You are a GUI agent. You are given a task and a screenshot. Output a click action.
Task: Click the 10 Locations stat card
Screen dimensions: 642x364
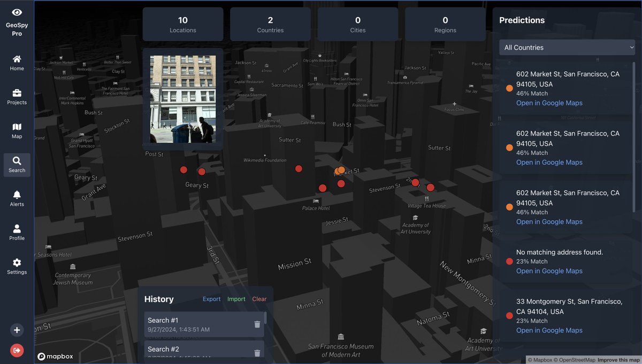(183, 24)
